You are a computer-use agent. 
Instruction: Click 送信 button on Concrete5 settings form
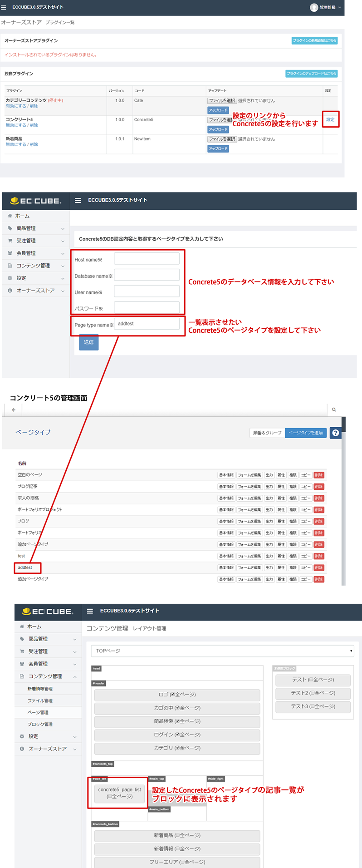(88, 342)
